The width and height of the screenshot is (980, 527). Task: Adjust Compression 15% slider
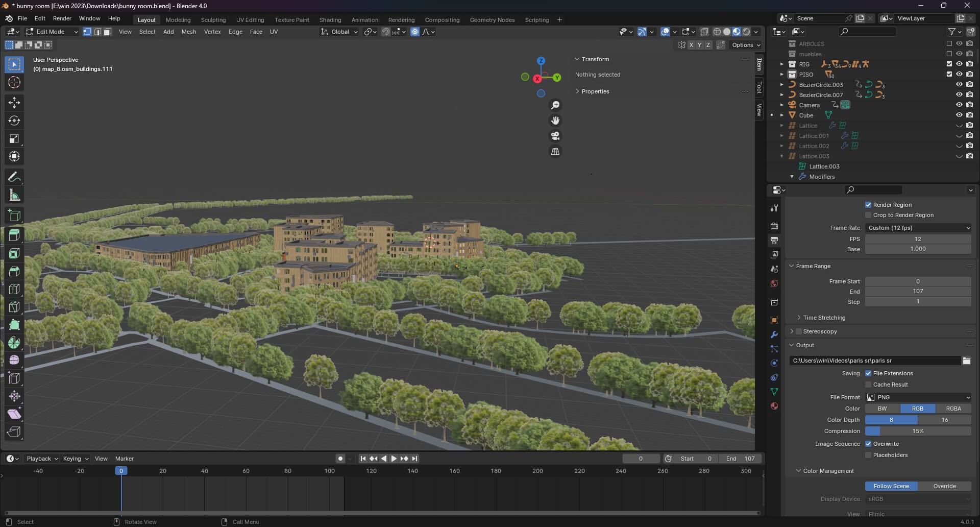[x=918, y=431]
